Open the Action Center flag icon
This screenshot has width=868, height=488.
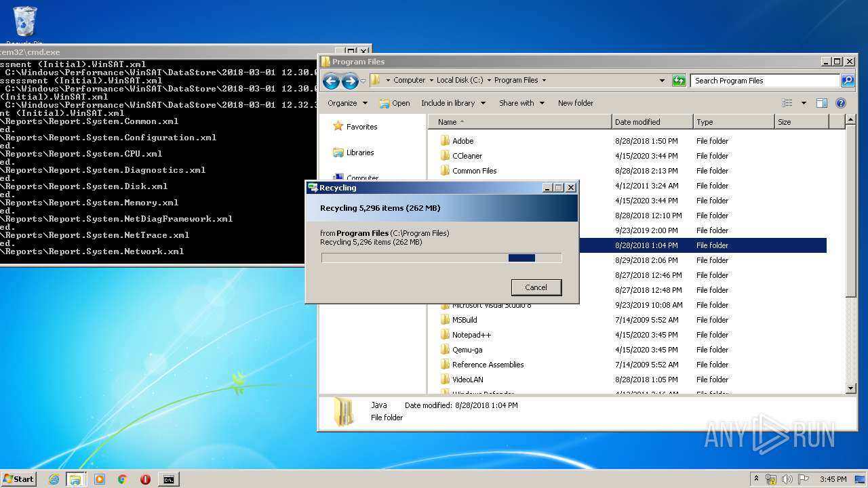[804, 479]
